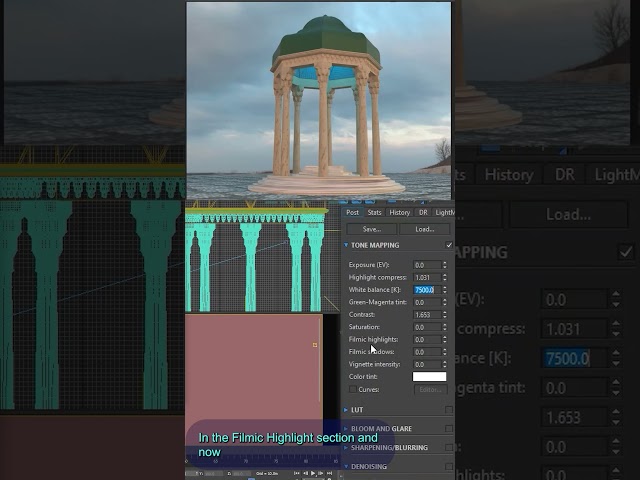Click the Saturation value field

click(x=427, y=327)
